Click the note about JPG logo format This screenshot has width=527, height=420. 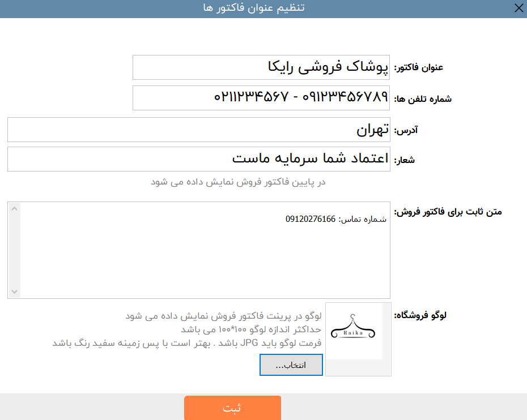(x=187, y=343)
